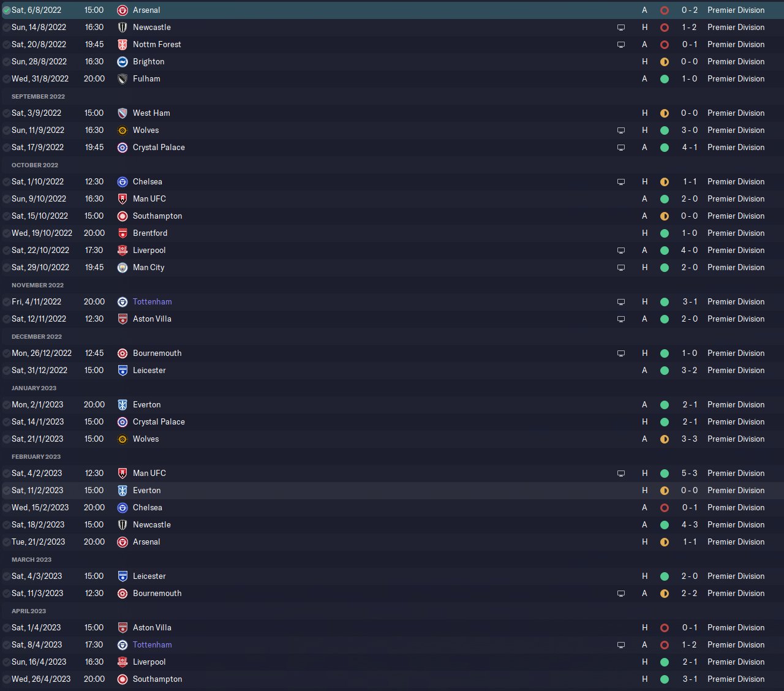Click the amber draw indicator on the Southampton 15/10/2022 match
Screen dimensions: 784x691
pyautogui.click(x=665, y=216)
